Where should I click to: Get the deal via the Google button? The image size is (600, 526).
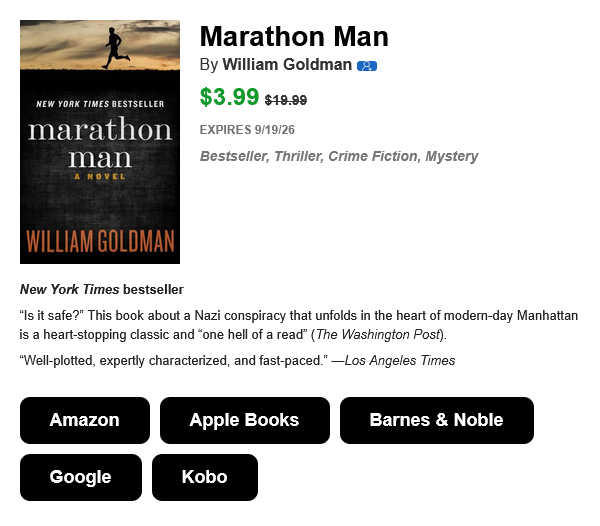pyautogui.click(x=81, y=477)
